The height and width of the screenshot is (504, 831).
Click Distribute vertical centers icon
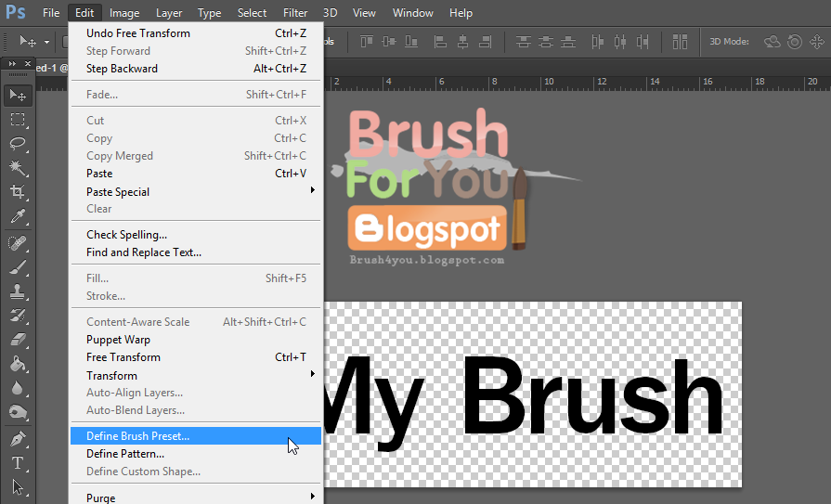coord(545,42)
